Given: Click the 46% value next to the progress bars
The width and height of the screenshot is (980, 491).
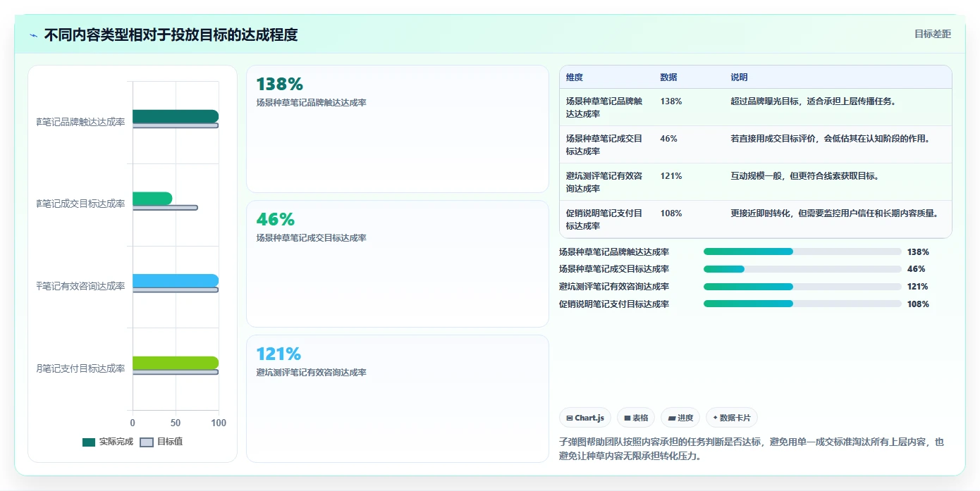Looking at the screenshot, I should 916,269.
